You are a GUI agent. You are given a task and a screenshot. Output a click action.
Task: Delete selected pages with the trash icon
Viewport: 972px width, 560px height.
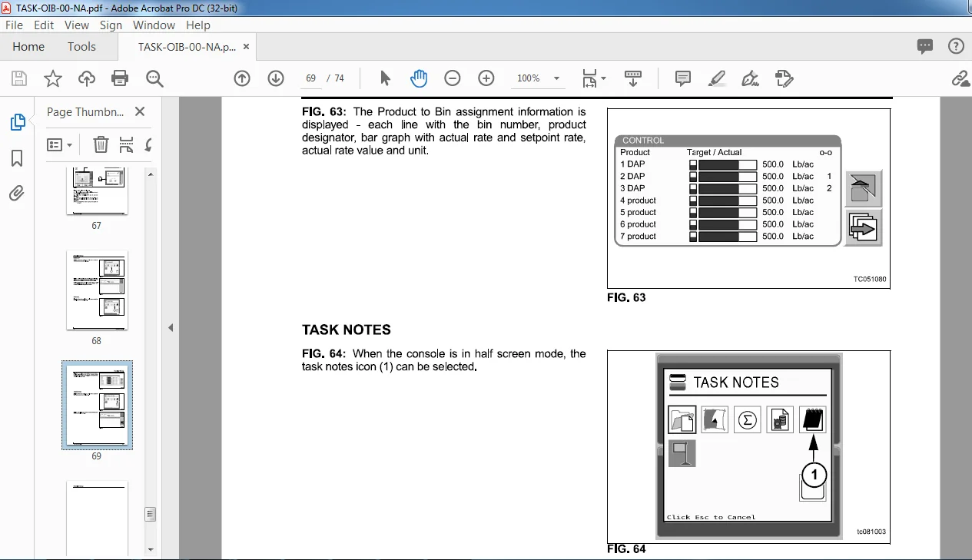tap(101, 144)
